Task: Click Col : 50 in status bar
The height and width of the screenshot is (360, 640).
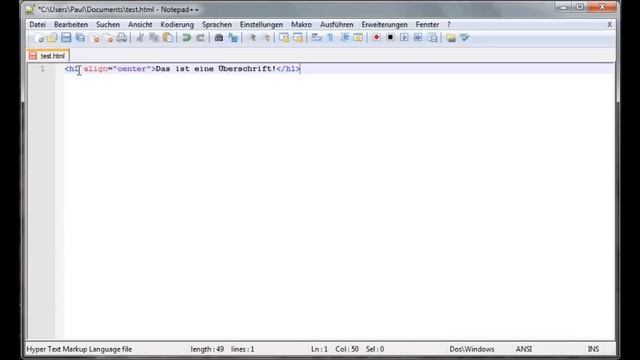Action: tap(347, 349)
